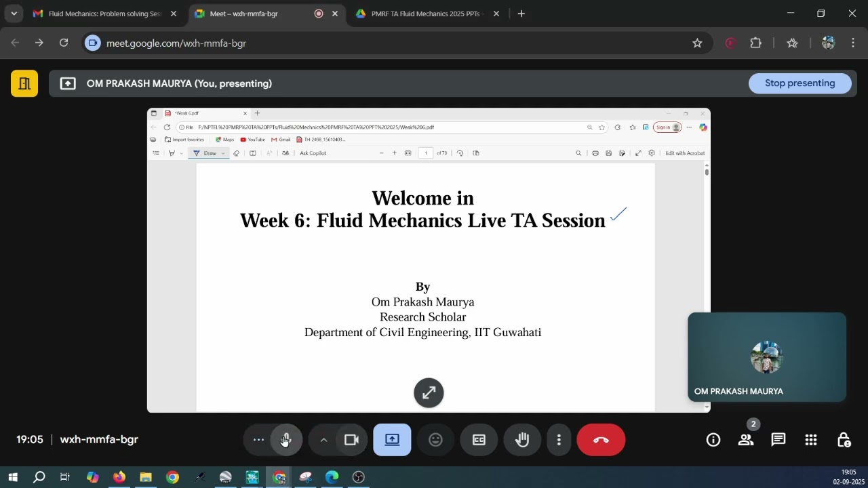The image size is (868, 488).
Task: Zoom out with minus in PDF toolbar
Action: (x=381, y=153)
